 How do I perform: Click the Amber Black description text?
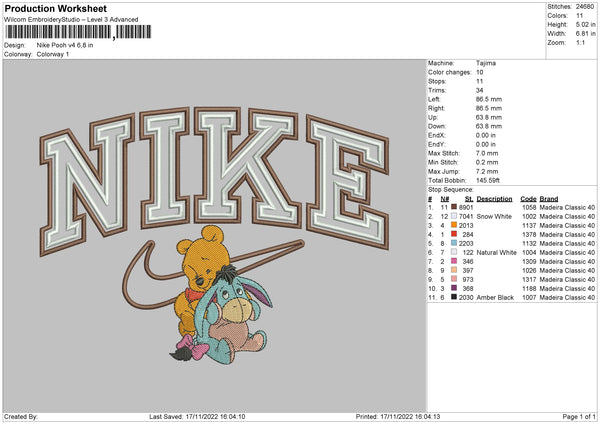[x=495, y=297]
